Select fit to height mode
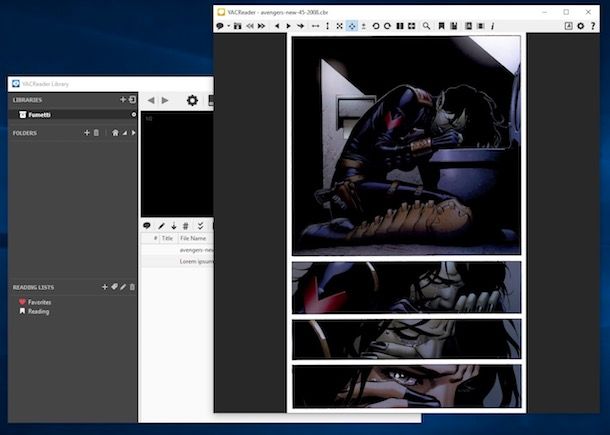Image resolution: width=610 pixels, height=435 pixels. (x=328, y=26)
